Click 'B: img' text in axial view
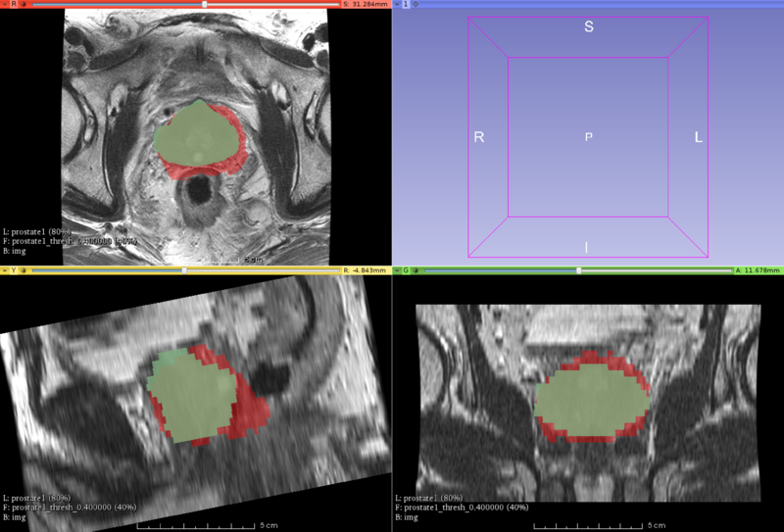Screen dimensions: 784x532 tap(15, 251)
